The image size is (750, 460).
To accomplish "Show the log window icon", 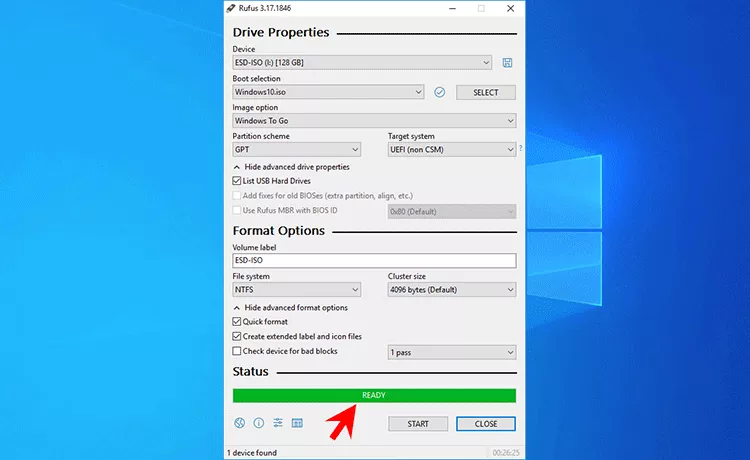I will (x=297, y=423).
